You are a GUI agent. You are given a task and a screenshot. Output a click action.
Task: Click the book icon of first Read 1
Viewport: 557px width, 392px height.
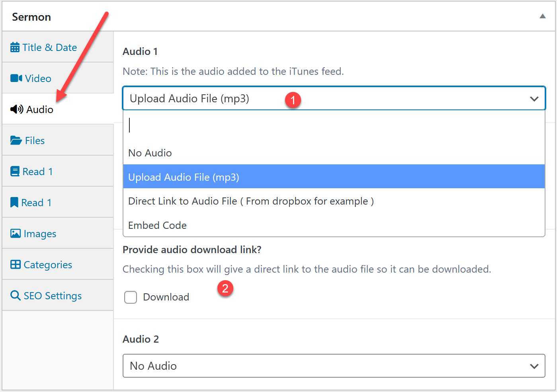coord(15,172)
